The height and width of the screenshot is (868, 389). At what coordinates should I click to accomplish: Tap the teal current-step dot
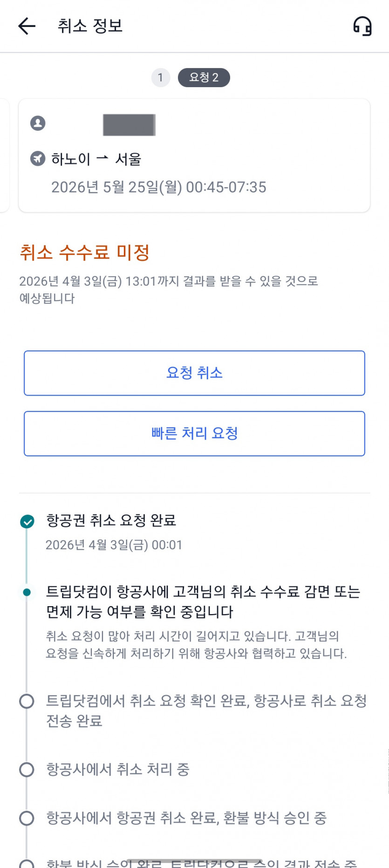(27, 592)
